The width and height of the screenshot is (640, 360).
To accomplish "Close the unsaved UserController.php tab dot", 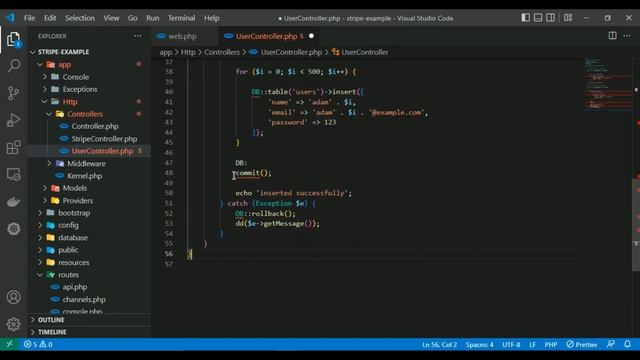I will pyautogui.click(x=311, y=36).
